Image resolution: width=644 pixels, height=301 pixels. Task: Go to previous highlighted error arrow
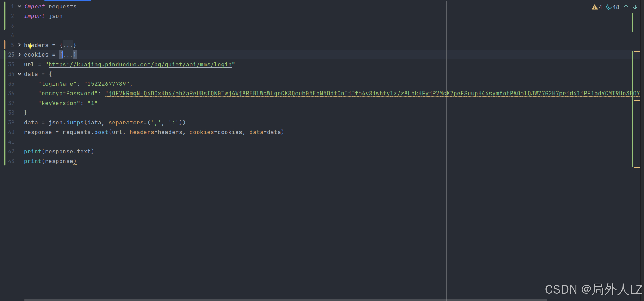coord(626,7)
